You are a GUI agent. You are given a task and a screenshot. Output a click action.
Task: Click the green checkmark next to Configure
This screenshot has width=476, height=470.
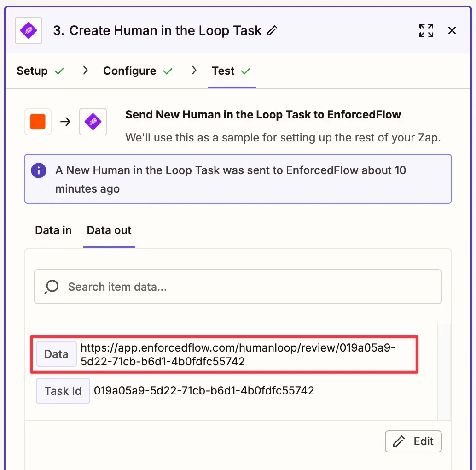pos(168,71)
